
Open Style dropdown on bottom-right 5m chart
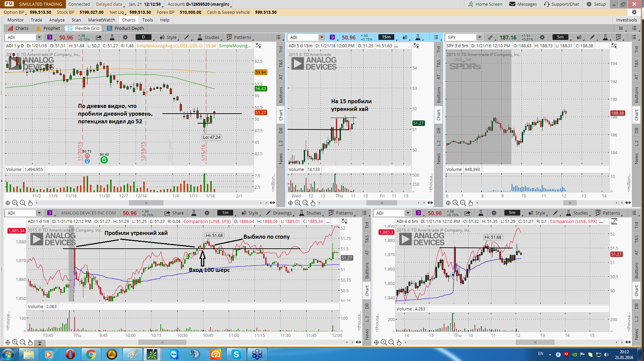pos(538,213)
